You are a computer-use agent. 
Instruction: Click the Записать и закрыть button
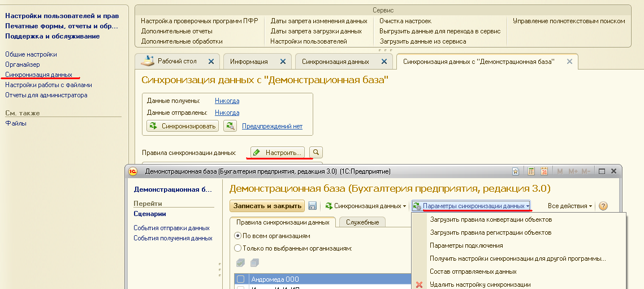tap(267, 205)
